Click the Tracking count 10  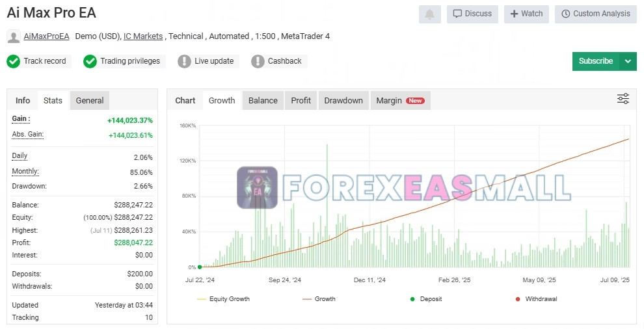pyautogui.click(x=149, y=317)
